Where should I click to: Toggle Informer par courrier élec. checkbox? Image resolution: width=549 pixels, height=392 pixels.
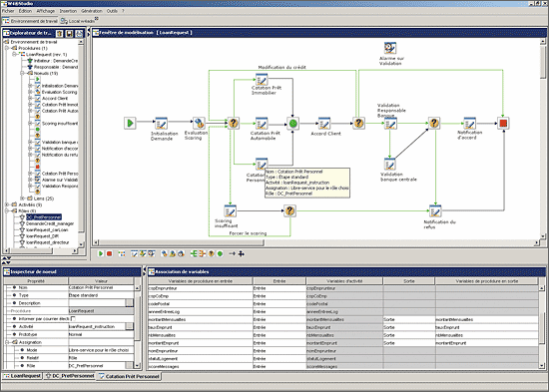click(73, 319)
